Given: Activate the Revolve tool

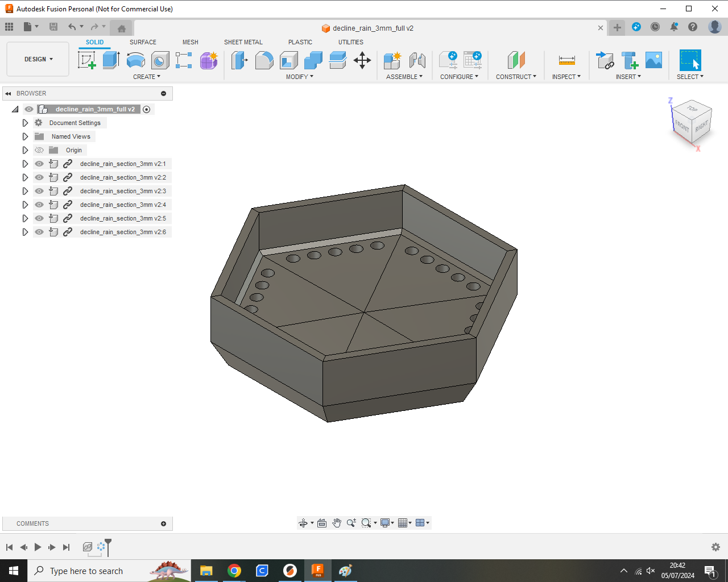Looking at the screenshot, I should pos(135,60).
